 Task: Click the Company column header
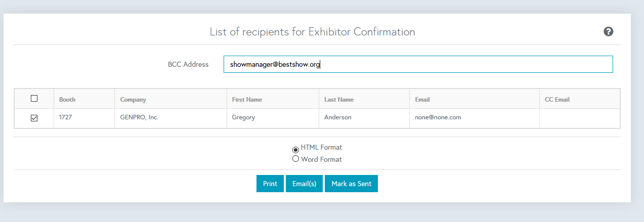[x=133, y=100]
